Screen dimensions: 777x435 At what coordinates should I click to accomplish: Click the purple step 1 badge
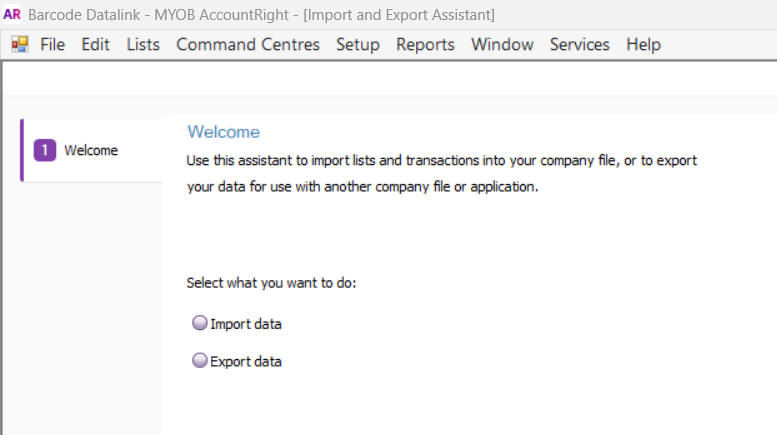click(45, 150)
